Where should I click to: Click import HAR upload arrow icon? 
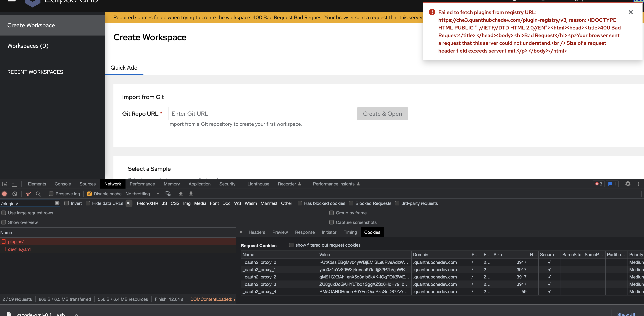181,194
